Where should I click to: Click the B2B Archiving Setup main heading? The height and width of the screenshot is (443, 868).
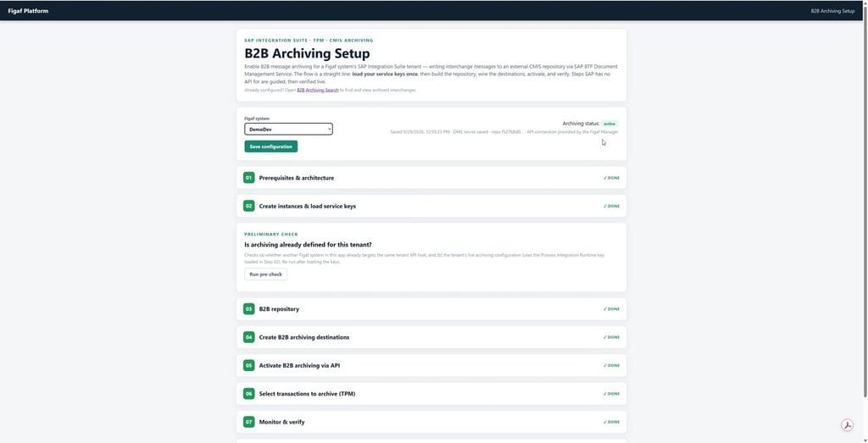pos(307,53)
